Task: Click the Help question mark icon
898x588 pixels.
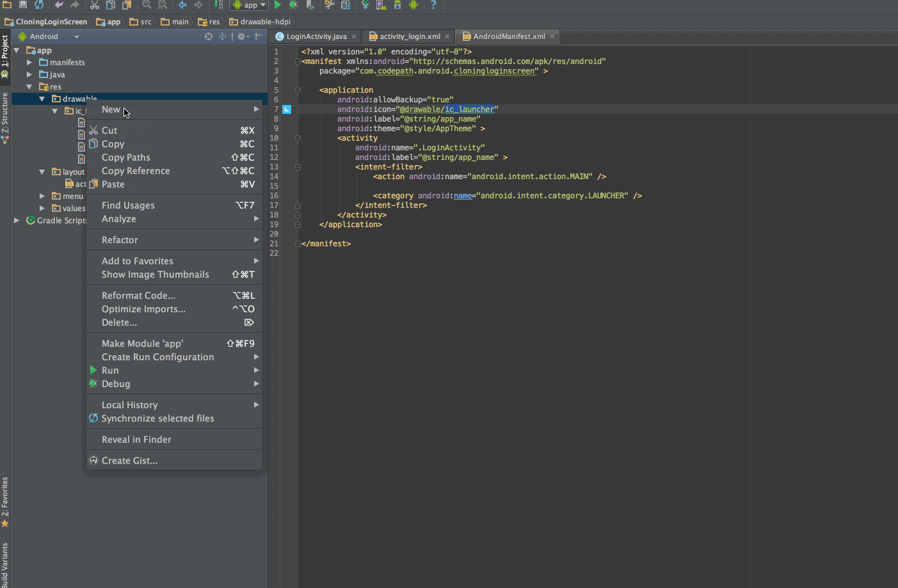Action: 433,5
